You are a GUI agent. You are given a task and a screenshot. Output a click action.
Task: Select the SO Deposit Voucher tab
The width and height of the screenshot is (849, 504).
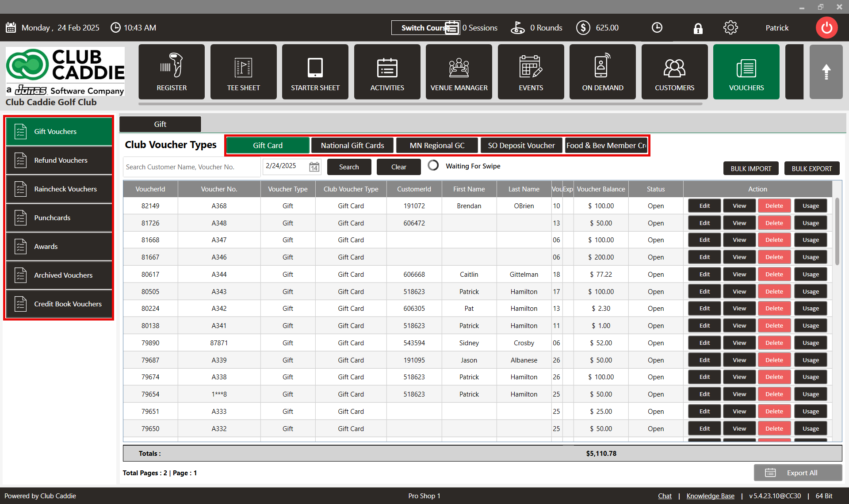tap(521, 145)
